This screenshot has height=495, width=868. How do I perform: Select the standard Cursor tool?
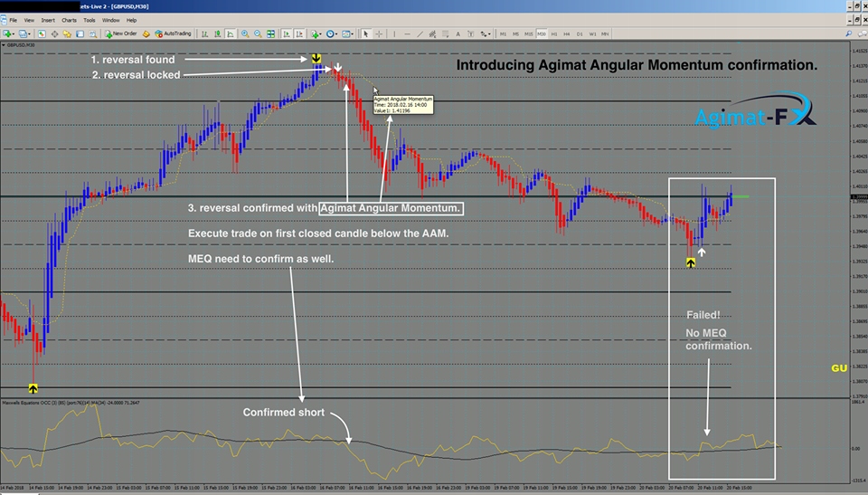click(365, 33)
